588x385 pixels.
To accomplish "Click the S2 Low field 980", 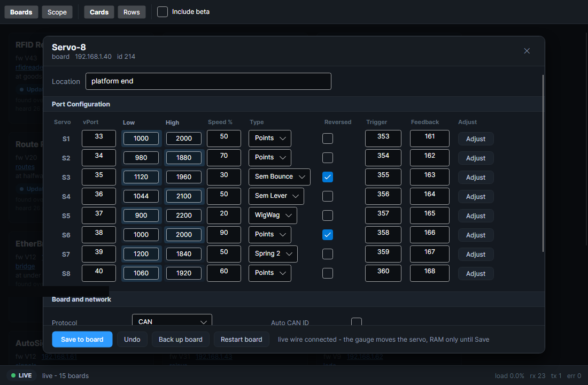I will point(141,158).
